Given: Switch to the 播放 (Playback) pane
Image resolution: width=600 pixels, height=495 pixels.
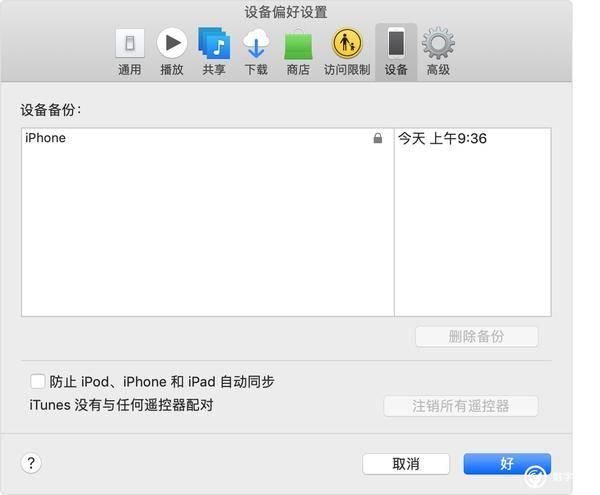Looking at the screenshot, I should 172,52.
